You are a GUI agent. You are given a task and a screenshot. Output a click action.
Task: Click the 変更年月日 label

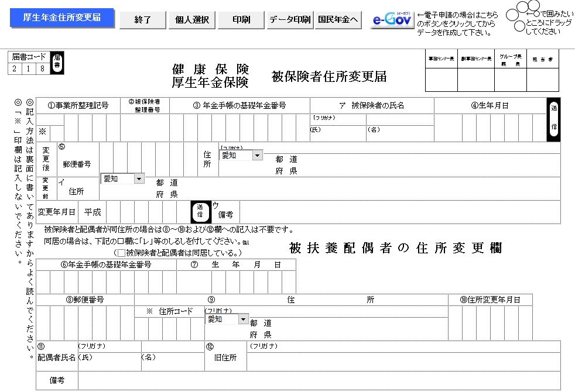coord(56,212)
